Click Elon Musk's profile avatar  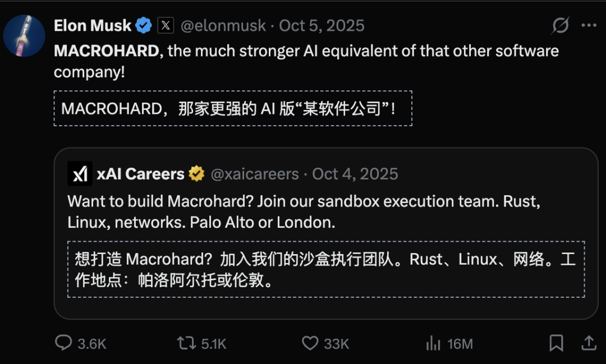(24, 35)
